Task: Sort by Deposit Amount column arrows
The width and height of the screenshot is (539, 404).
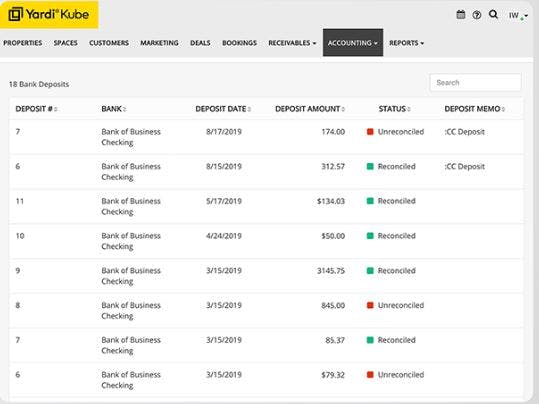Action: 343,109
